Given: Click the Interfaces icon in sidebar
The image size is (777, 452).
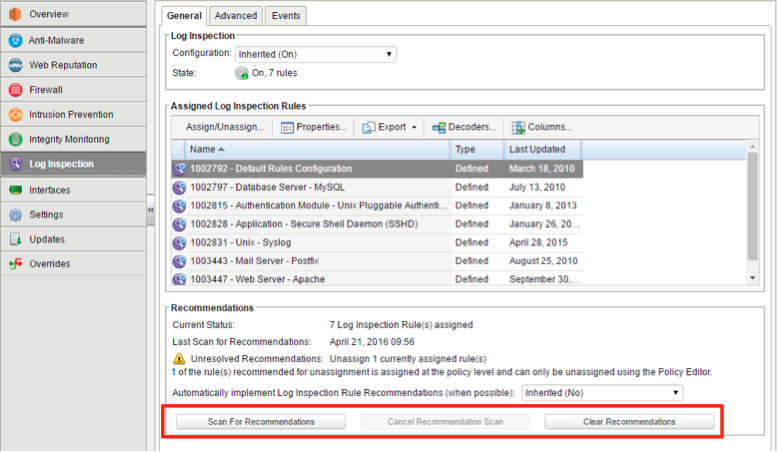Looking at the screenshot, I should pos(15,190).
